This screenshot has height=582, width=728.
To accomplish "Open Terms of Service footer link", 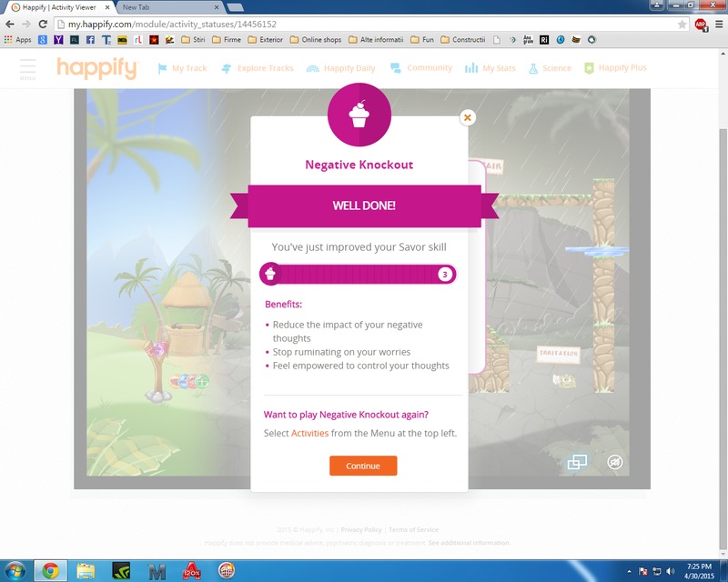I will point(413,529).
